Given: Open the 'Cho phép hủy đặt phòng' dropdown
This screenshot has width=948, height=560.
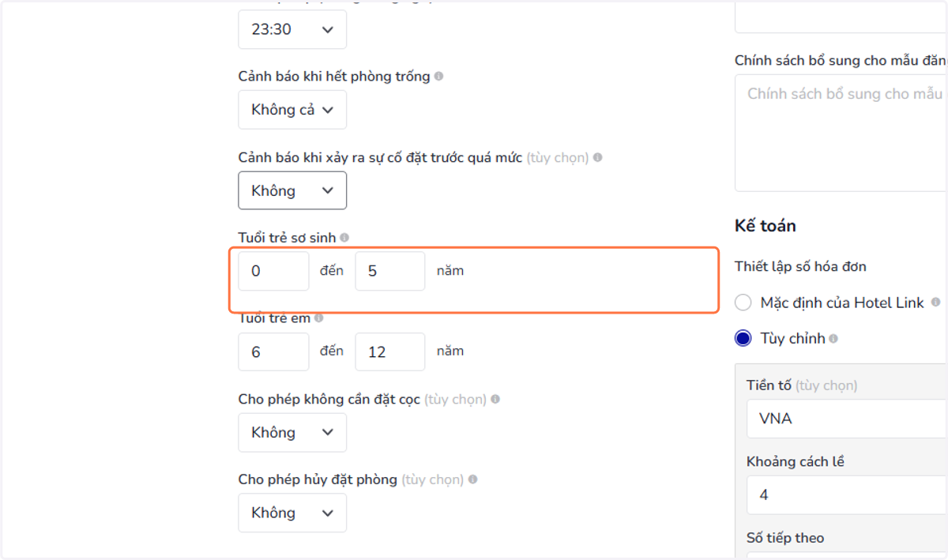Looking at the screenshot, I should 292,513.
